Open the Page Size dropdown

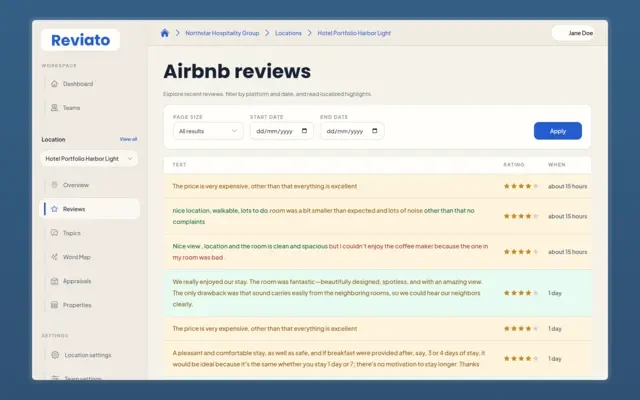click(x=208, y=131)
